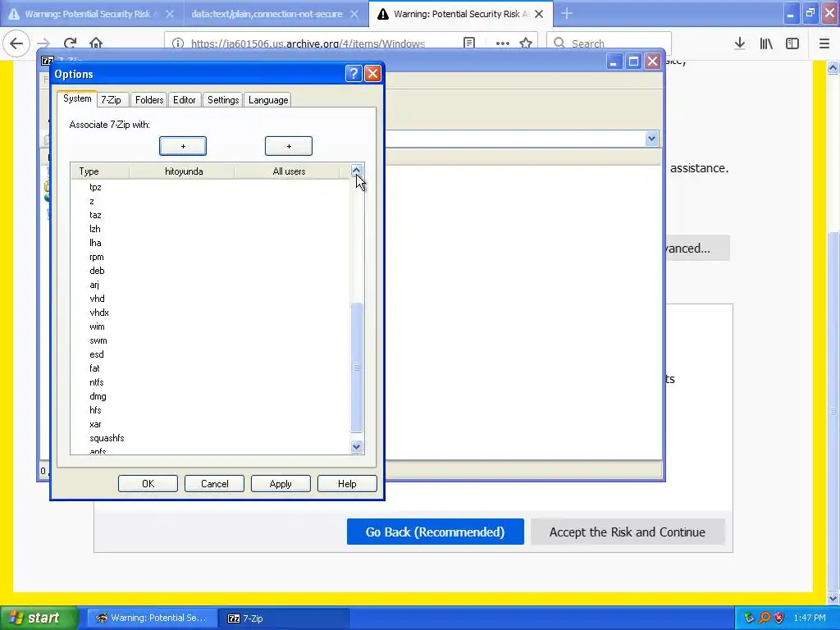The width and height of the screenshot is (840, 630).
Task: Click plus button above All users column
Action: click(289, 146)
